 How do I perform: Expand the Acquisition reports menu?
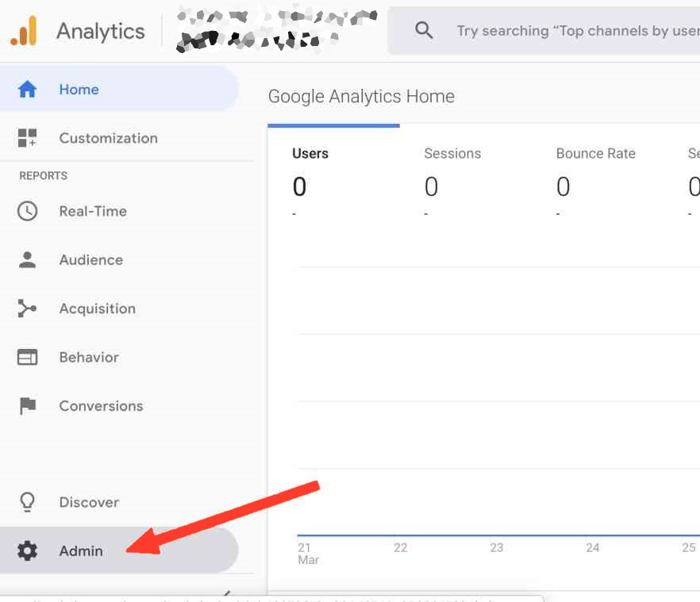tap(98, 309)
